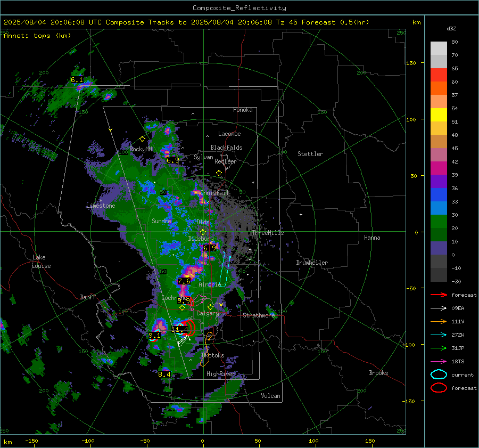
Task: Click the cyan 27ZW arrow legend icon
Action: tap(439, 335)
